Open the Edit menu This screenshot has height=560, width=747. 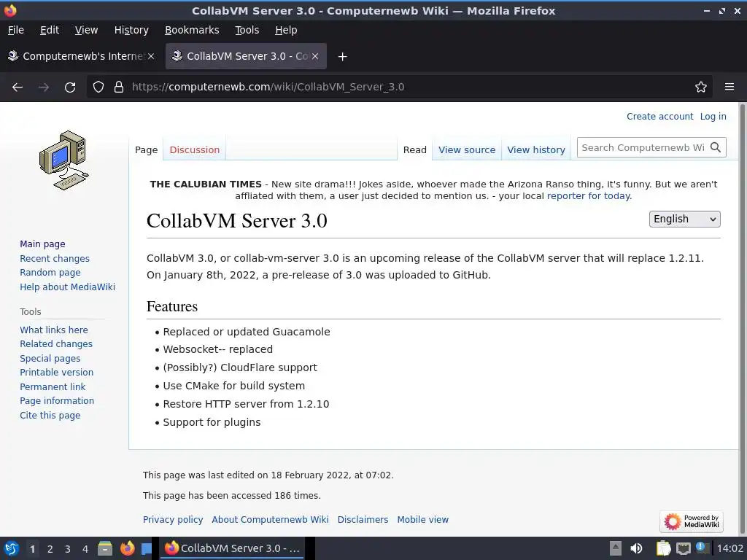click(50, 30)
